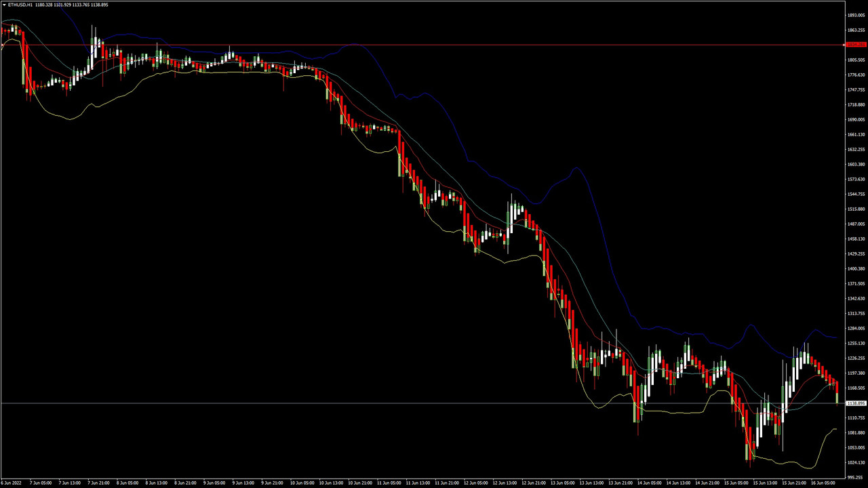
Task: Click the 6 Jun 2022 date label on the time axis
Action: click(x=12, y=483)
